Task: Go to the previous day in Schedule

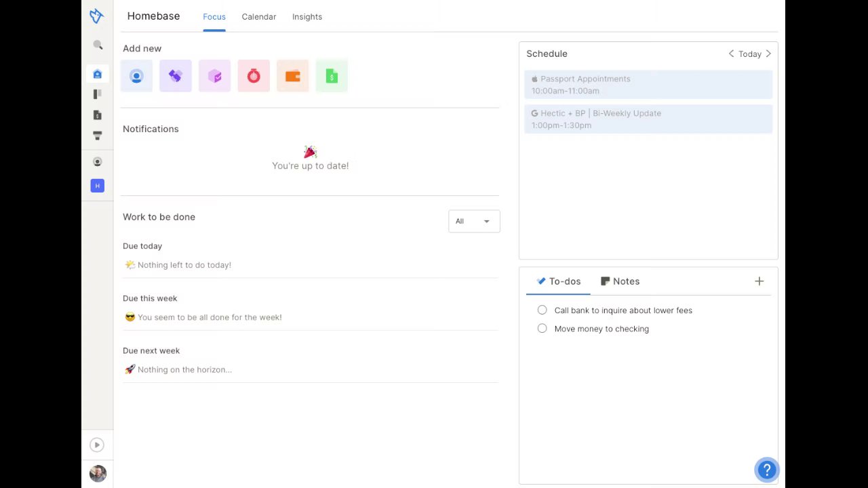Action: click(731, 54)
